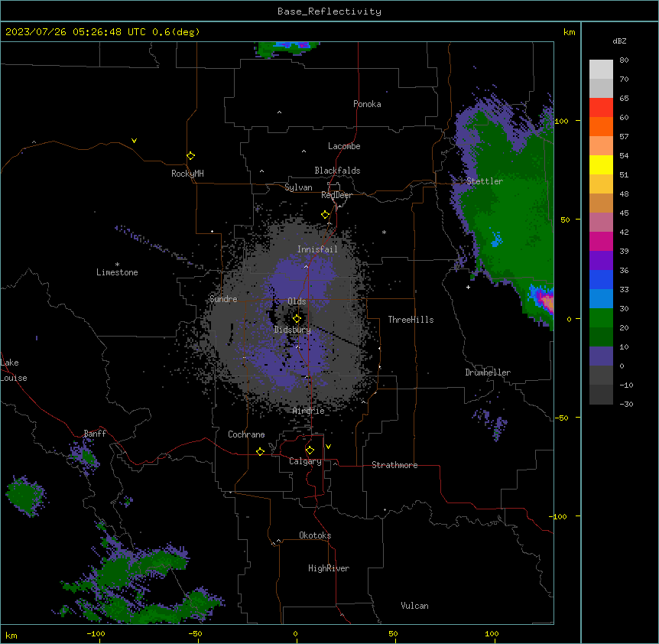
Task: Select the Lacombe city label
Action: pos(344,146)
